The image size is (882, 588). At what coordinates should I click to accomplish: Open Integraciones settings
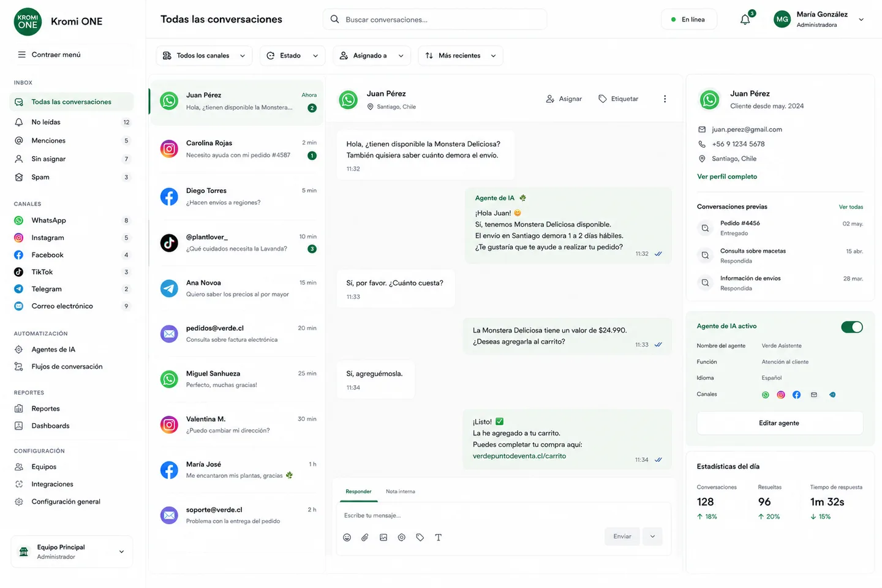click(72, 484)
